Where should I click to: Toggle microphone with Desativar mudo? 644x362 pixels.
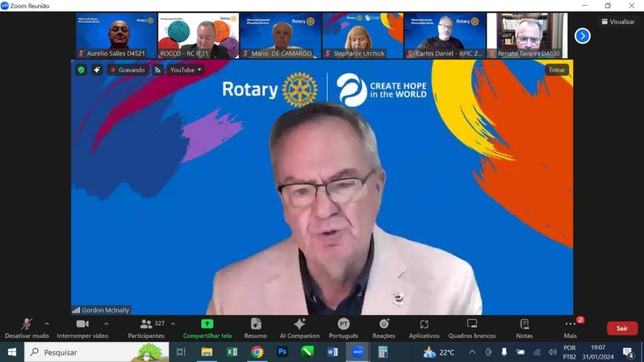click(27, 327)
